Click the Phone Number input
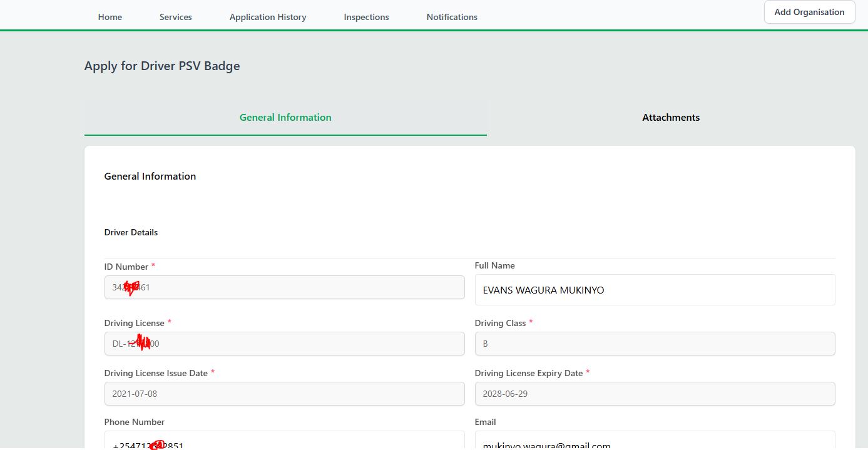This screenshot has width=868, height=450. 284,443
